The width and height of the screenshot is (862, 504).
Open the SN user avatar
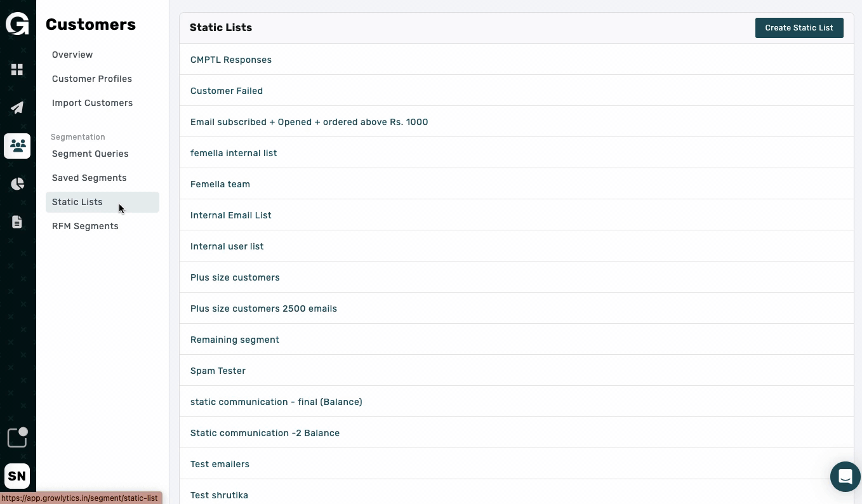17,476
